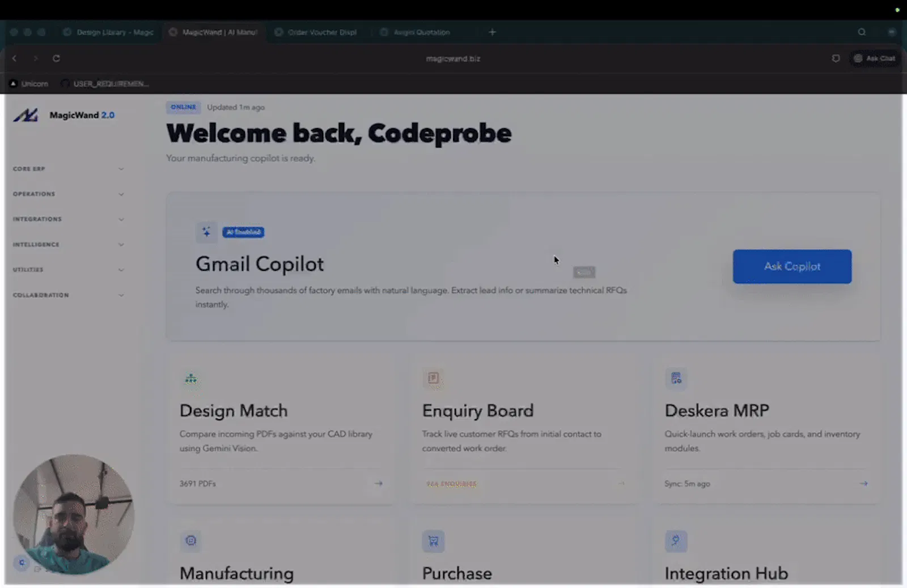Open a new browser tab with plus
Screen dimensions: 907x588
pyautogui.click(x=492, y=32)
